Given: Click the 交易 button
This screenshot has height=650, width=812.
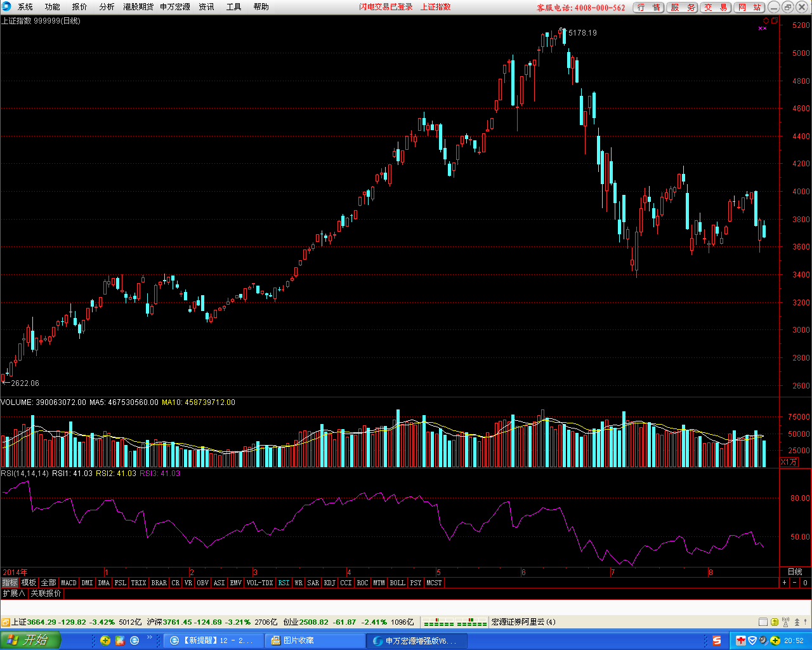Looking at the screenshot, I should 716,8.
